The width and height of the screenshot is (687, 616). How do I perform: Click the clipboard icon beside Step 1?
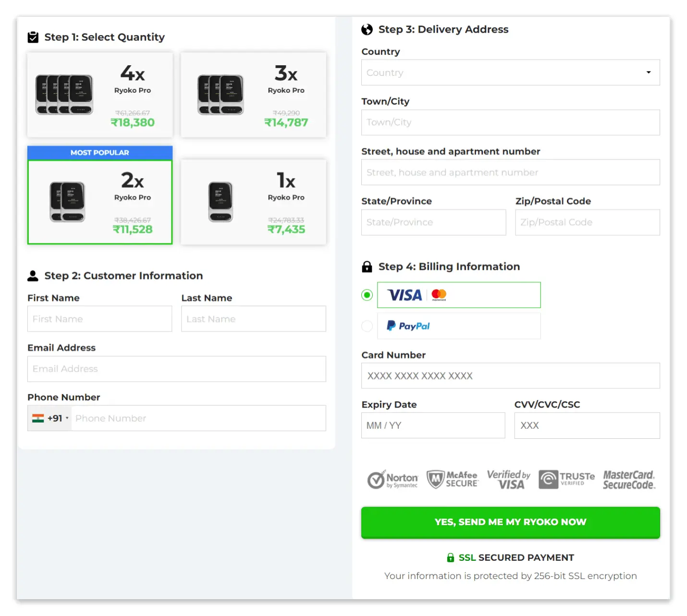click(x=33, y=37)
